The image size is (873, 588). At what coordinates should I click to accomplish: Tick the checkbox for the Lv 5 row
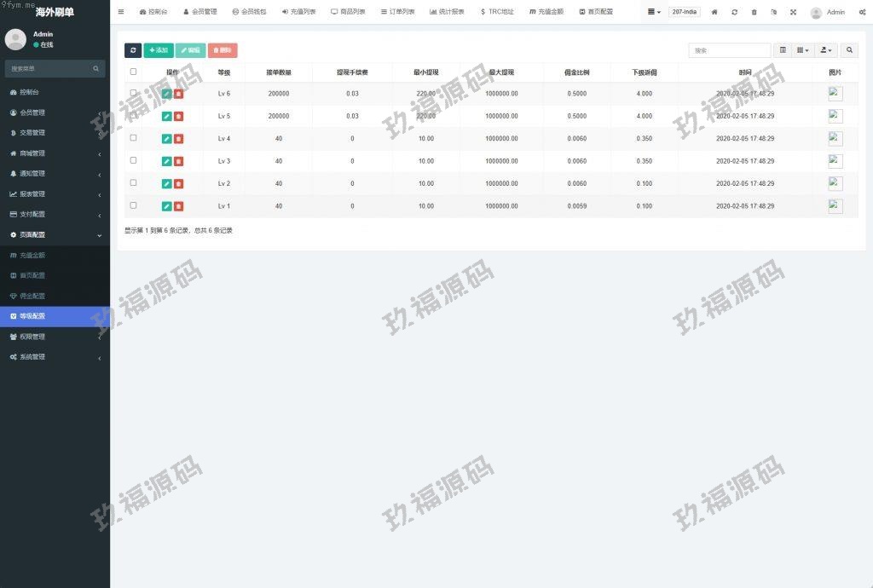tap(133, 115)
